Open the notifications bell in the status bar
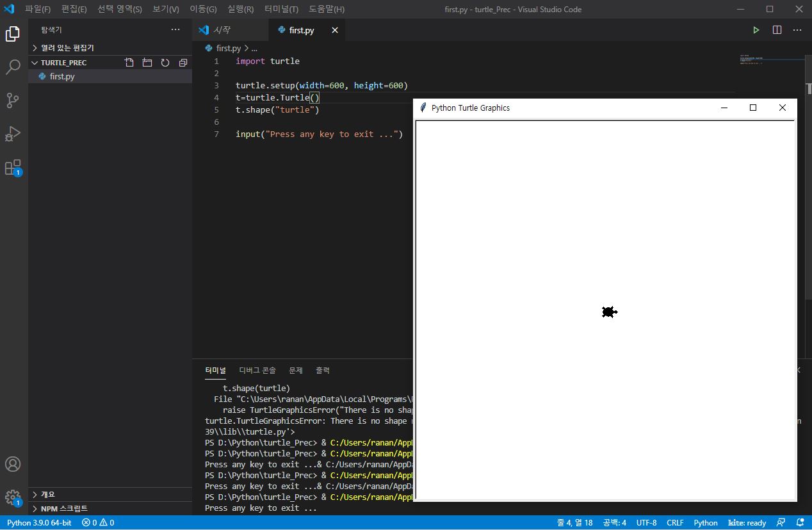The height and width of the screenshot is (530, 812). coord(800,522)
